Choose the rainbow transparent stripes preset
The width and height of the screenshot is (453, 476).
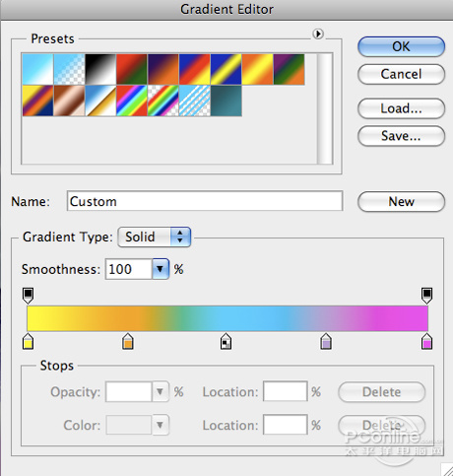point(163,101)
